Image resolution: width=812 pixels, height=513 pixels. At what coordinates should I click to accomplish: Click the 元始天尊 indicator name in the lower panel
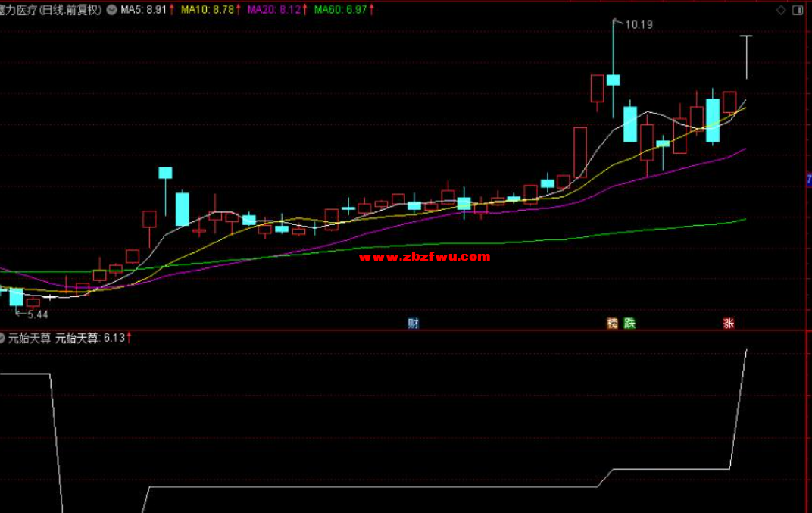[x=30, y=339]
